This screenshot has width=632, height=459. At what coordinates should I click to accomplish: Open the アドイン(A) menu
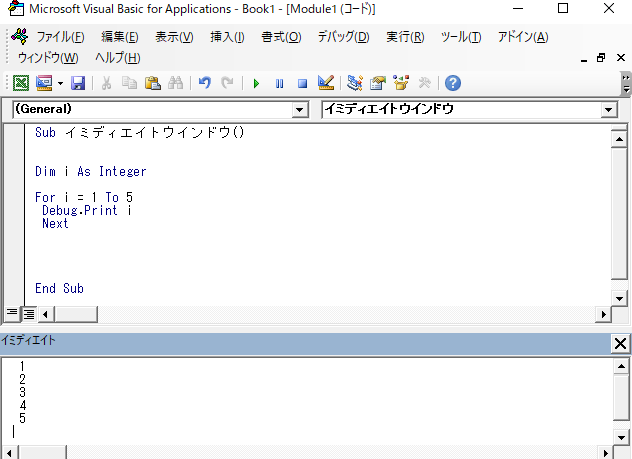point(523,37)
